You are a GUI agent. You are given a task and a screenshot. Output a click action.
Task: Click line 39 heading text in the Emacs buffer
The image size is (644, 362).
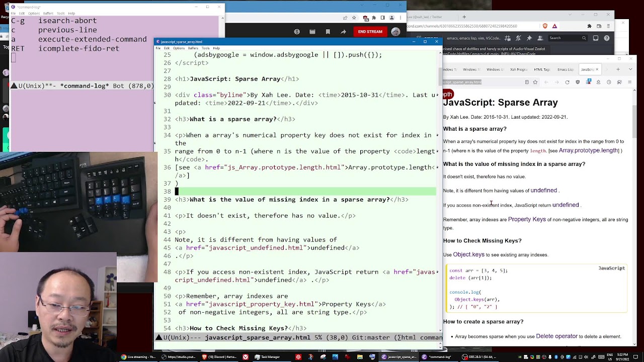[290, 200]
